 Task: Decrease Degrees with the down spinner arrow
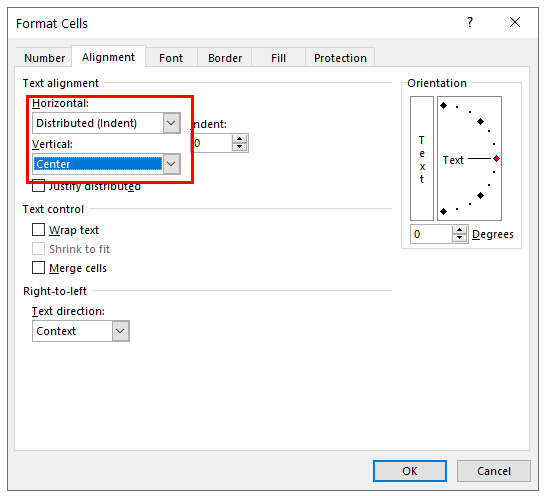point(459,238)
